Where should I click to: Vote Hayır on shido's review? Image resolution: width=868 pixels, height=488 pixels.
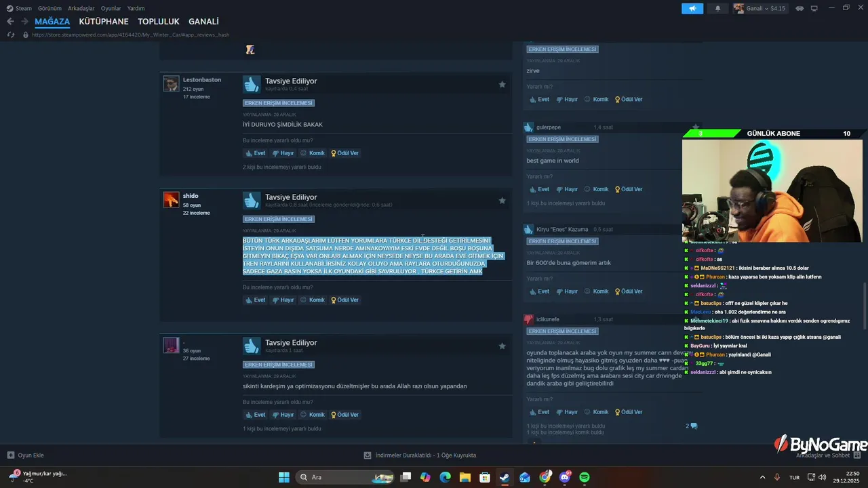tap(283, 300)
